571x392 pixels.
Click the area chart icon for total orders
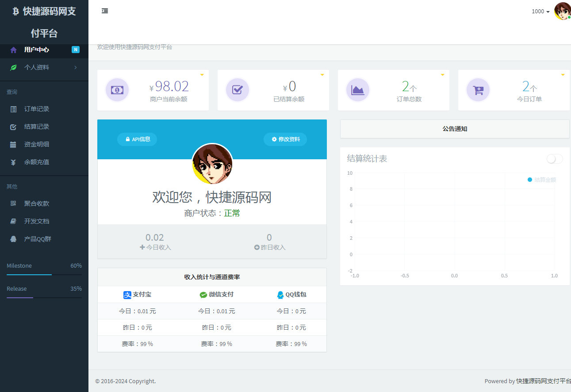click(358, 90)
